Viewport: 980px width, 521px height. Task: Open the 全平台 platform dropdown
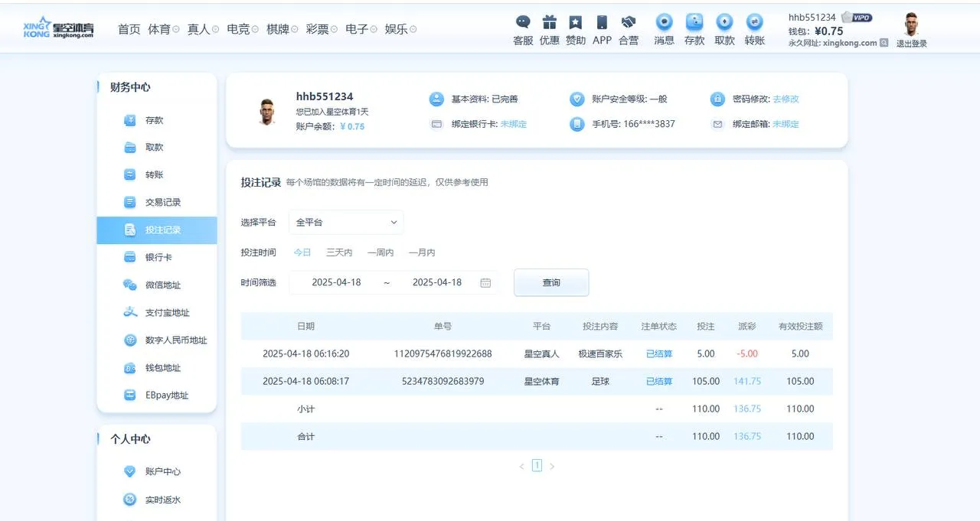coord(345,222)
